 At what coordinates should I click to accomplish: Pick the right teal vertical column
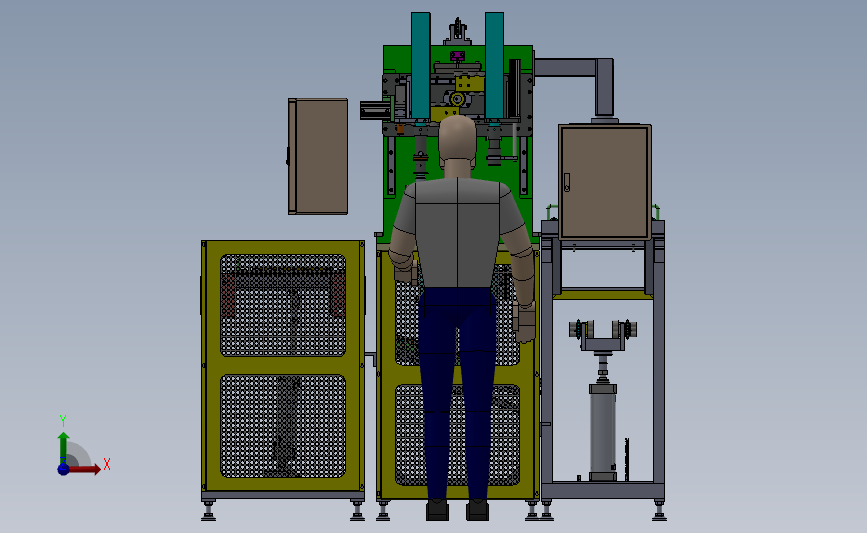coord(494,65)
